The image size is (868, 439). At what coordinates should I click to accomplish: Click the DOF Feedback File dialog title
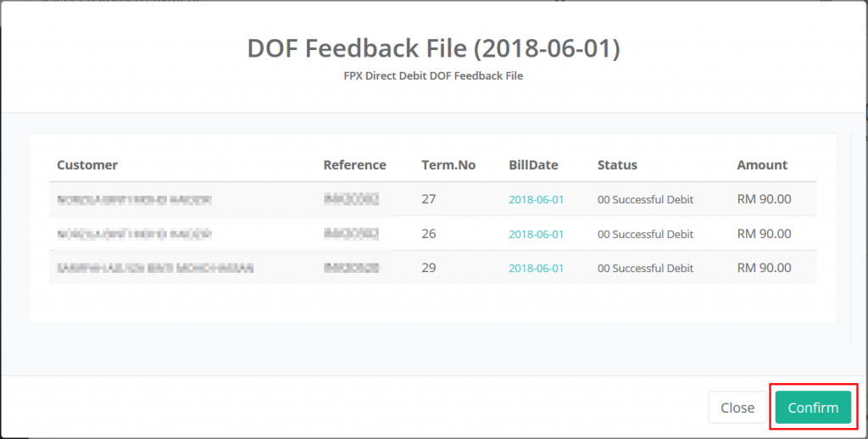[433, 48]
